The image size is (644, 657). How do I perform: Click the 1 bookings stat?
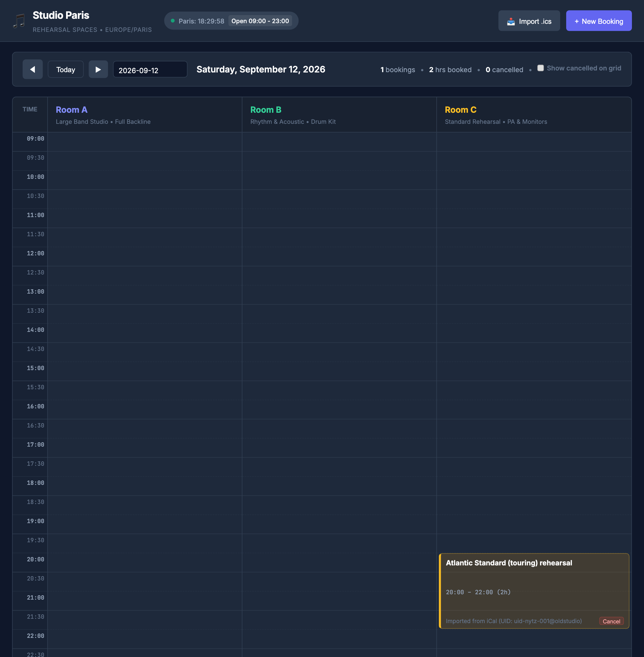pos(397,70)
